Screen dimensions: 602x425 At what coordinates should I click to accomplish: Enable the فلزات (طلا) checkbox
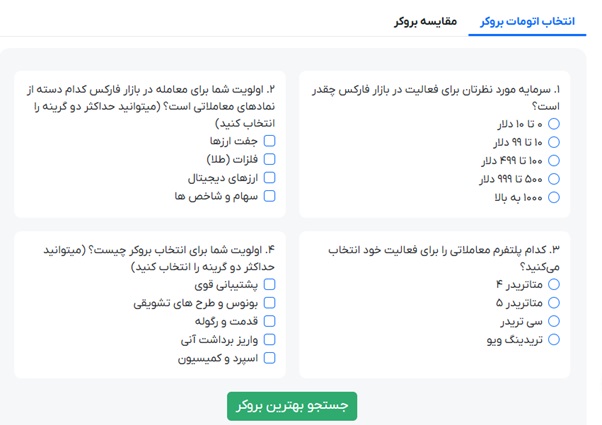[269, 160]
